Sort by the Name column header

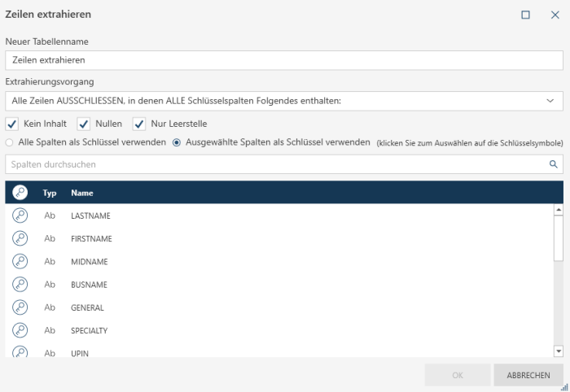82,193
